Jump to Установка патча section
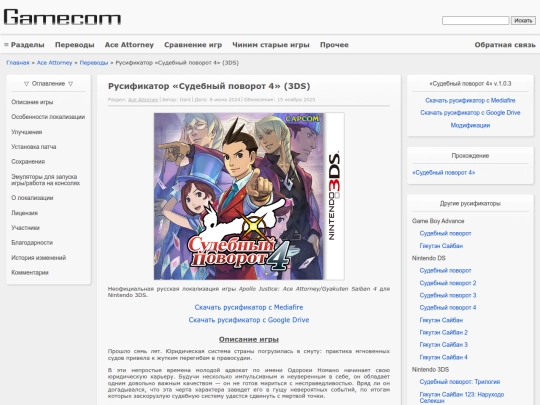Screen dimensions: 540x405 coord(34,147)
